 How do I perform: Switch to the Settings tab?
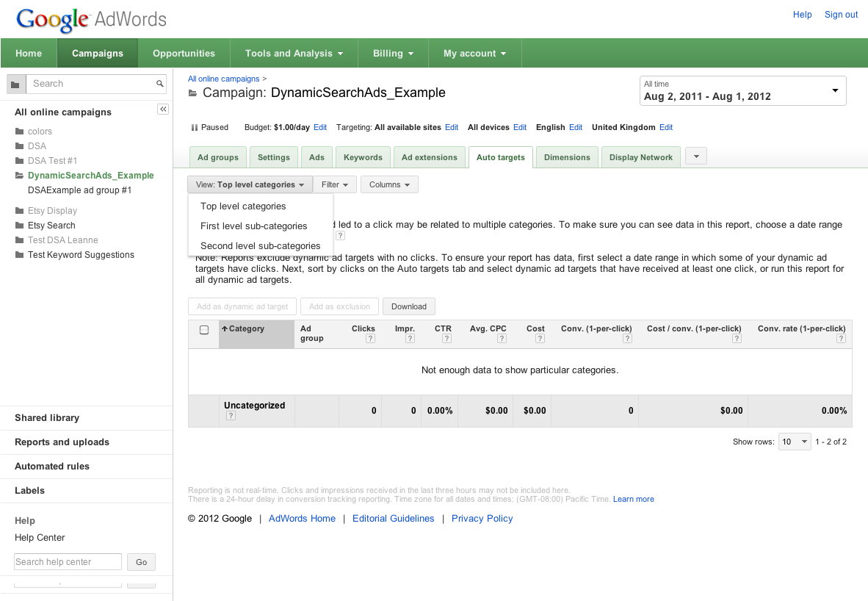pyautogui.click(x=273, y=157)
